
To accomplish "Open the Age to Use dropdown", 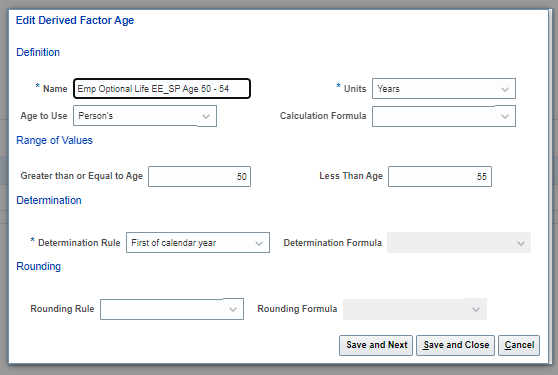I will coord(145,116).
